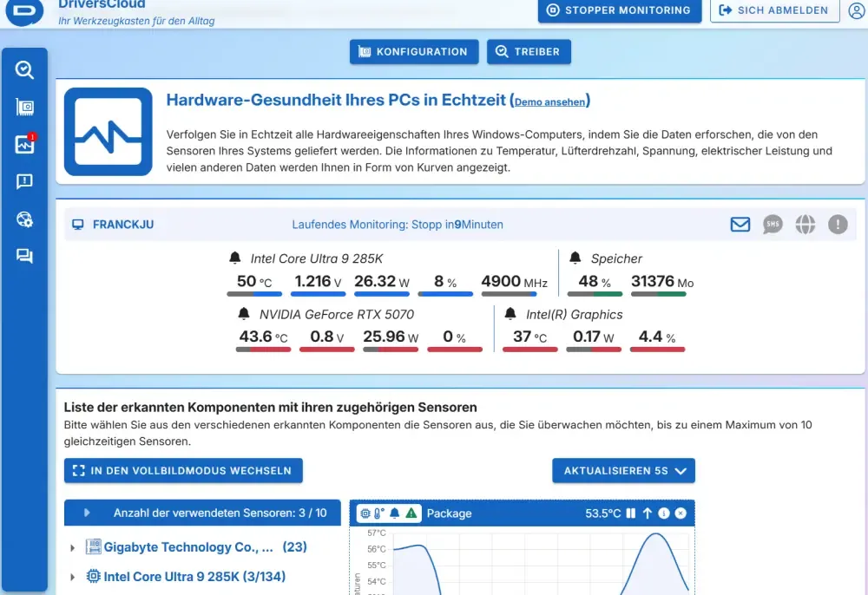Screen dimensions: 868x595
Task: Click 'Laufendes Monitoring: Stopp in 9 Minuten' status
Action: click(x=398, y=225)
